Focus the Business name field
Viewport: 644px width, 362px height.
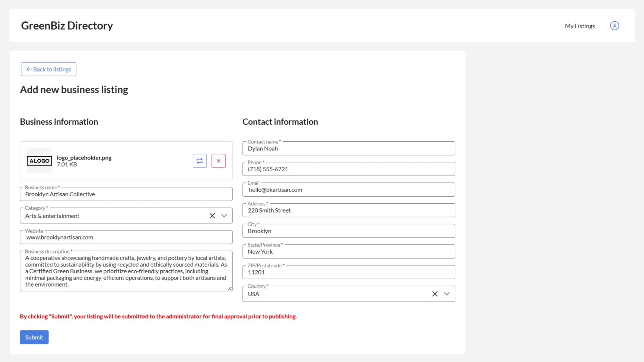click(126, 194)
